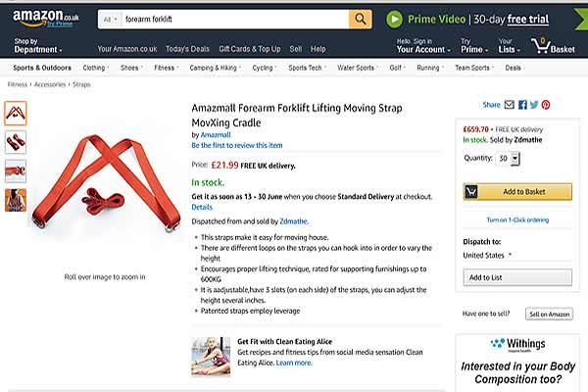588x392 pixels.
Task: Open the Camping & Hiking category tab
Action: pos(215,68)
